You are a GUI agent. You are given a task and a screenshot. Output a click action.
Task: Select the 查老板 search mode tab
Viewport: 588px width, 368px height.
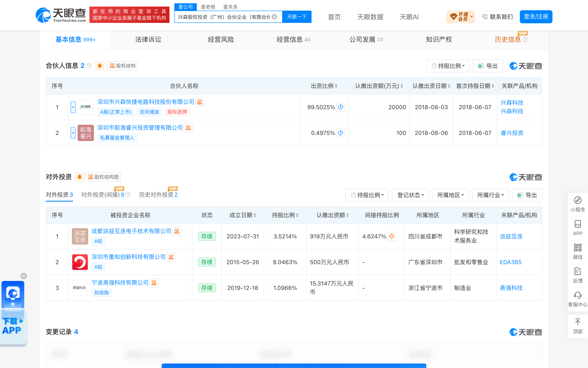208,7
